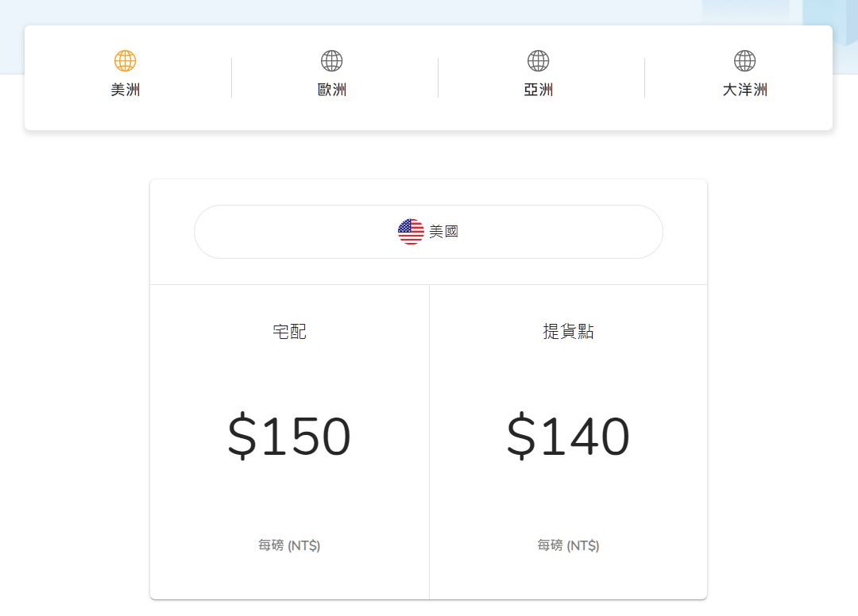Switch to the 歐洲 continent tab label
The width and height of the screenshot is (858, 616).
pyautogui.click(x=332, y=90)
